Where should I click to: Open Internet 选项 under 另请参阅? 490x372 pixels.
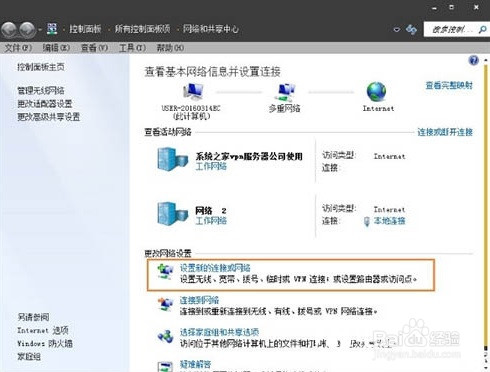tap(43, 330)
